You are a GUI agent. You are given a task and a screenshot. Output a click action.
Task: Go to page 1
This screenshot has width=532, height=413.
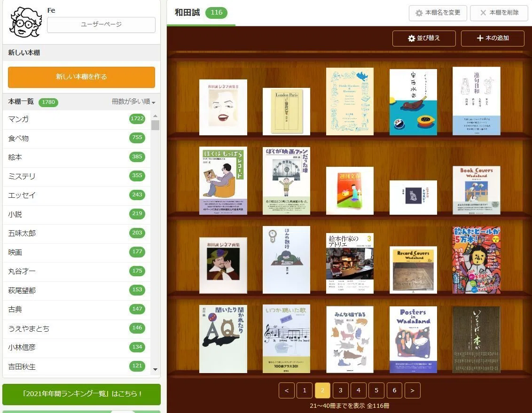point(305,390)
